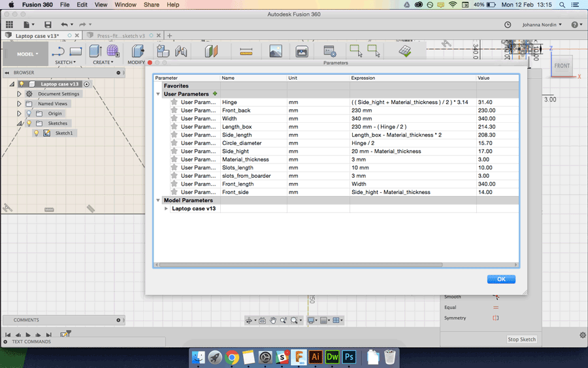The image size is (588, 368).
Task: Open the View menu in menu bar
Action: (x=101, y=5)
